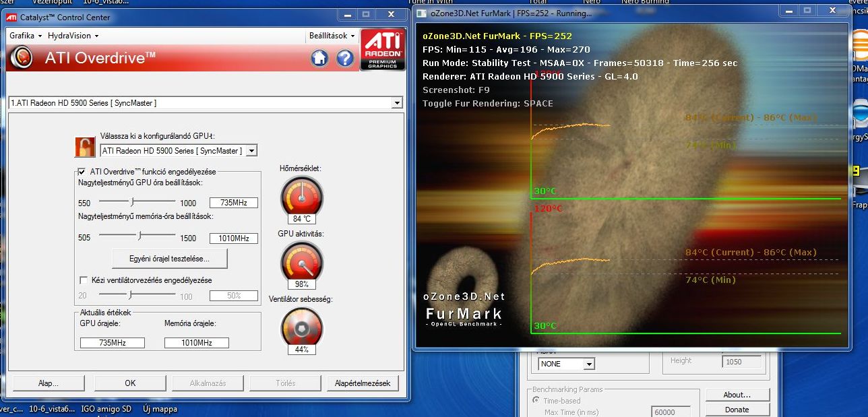This screenshot has width=868, height=417.
Task: Open the Beállítások menu
Action: pos(331,36)
